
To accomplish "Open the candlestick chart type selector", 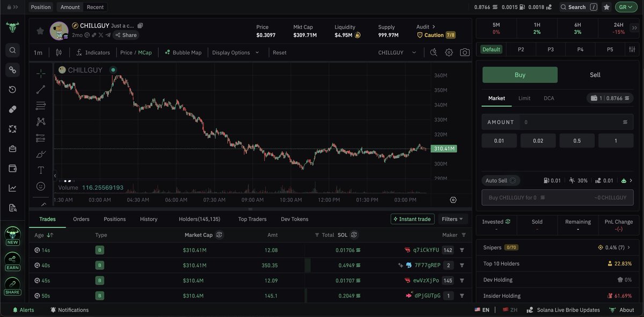I will (x=58, y=53).
